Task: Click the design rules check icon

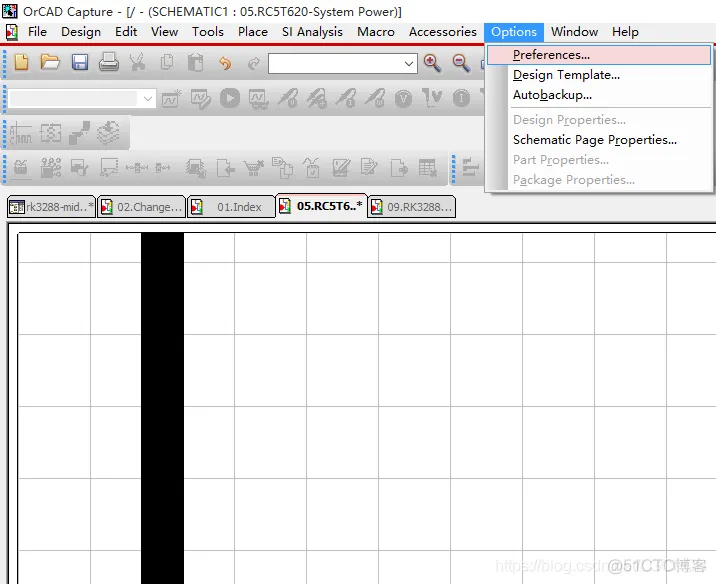Action: (79, 168)
